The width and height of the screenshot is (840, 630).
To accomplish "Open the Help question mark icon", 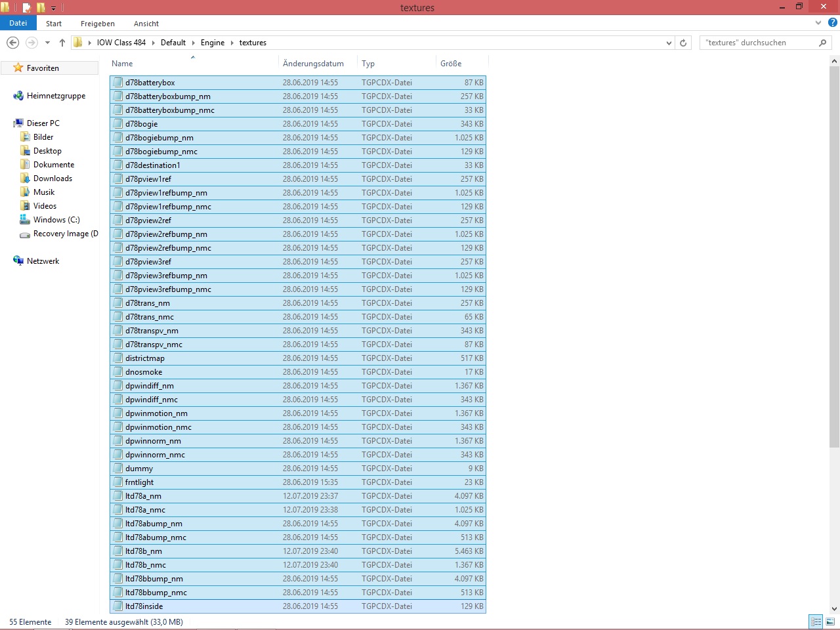I will pyautogui.click(x=833, y=23).
